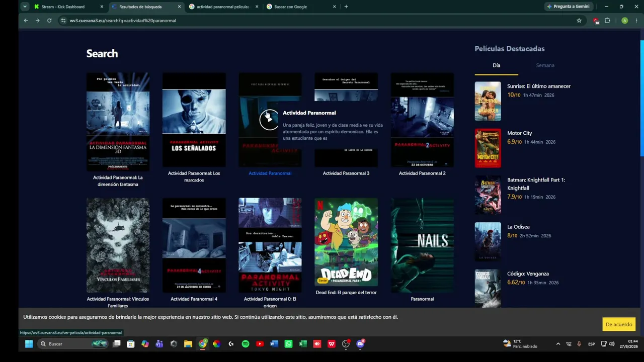Select the Semana tab in Películas Destacadas
Image resolution: width=644 pixels, height=362 pixels.
pos(545,65)
